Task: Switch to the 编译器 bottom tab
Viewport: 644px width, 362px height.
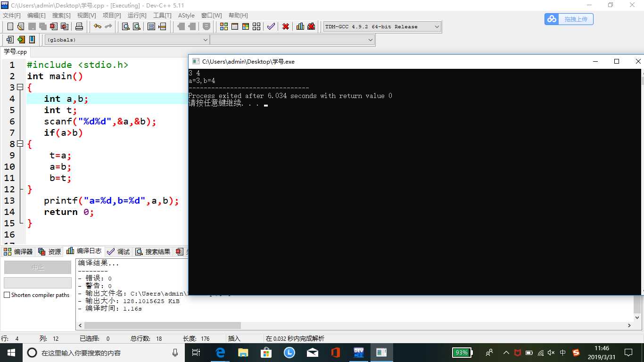Action: (x=18, y=252)
